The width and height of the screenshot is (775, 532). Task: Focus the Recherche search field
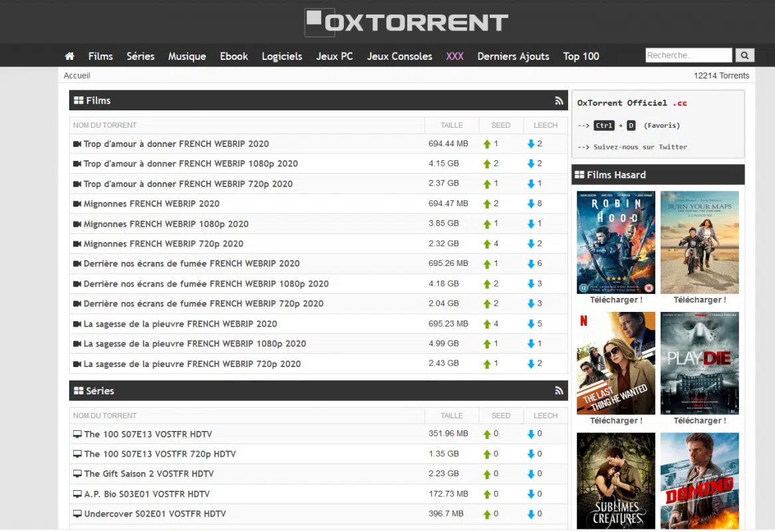689,55
